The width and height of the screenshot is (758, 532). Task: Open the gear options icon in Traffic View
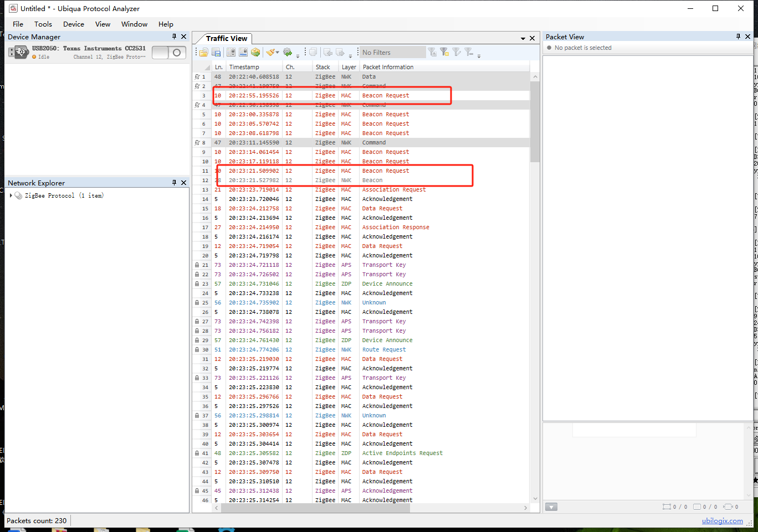pyautogui.click(x=288, y=52)
